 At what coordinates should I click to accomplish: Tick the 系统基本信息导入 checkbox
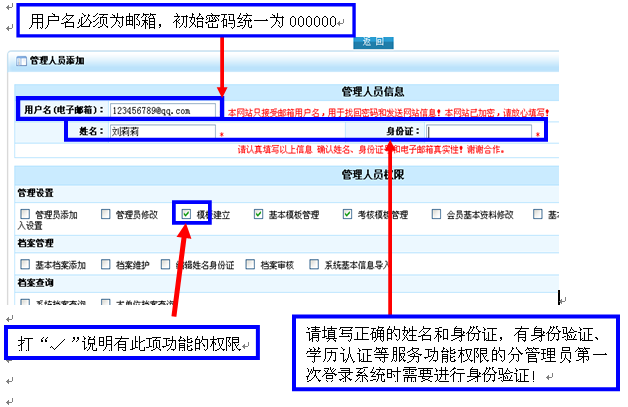point(314,264)
